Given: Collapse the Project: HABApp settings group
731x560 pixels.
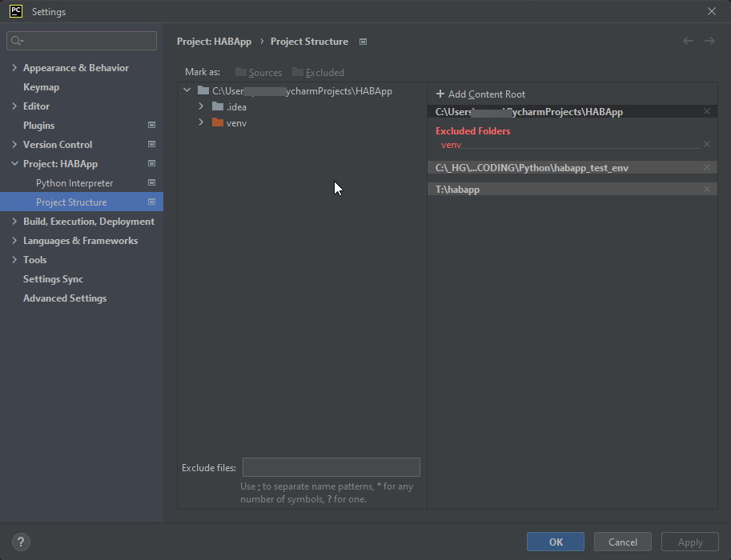Looking at the screenshot, I should [x=14, y=164].
